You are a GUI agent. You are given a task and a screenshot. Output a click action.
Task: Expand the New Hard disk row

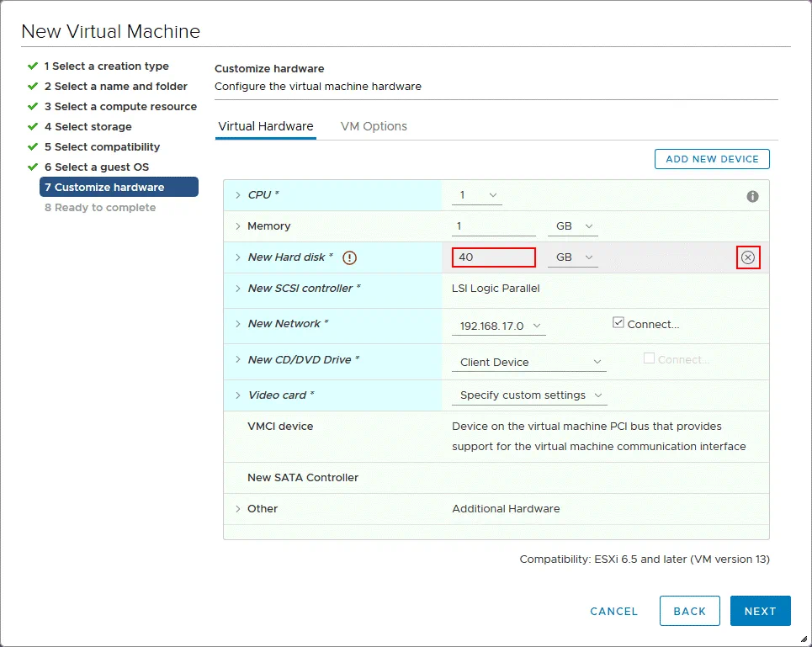(238, 257)
